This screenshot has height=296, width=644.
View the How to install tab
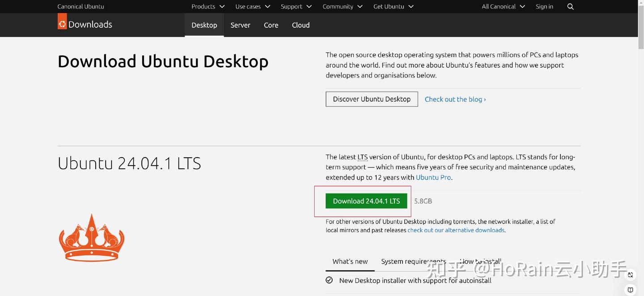[480, 261]
